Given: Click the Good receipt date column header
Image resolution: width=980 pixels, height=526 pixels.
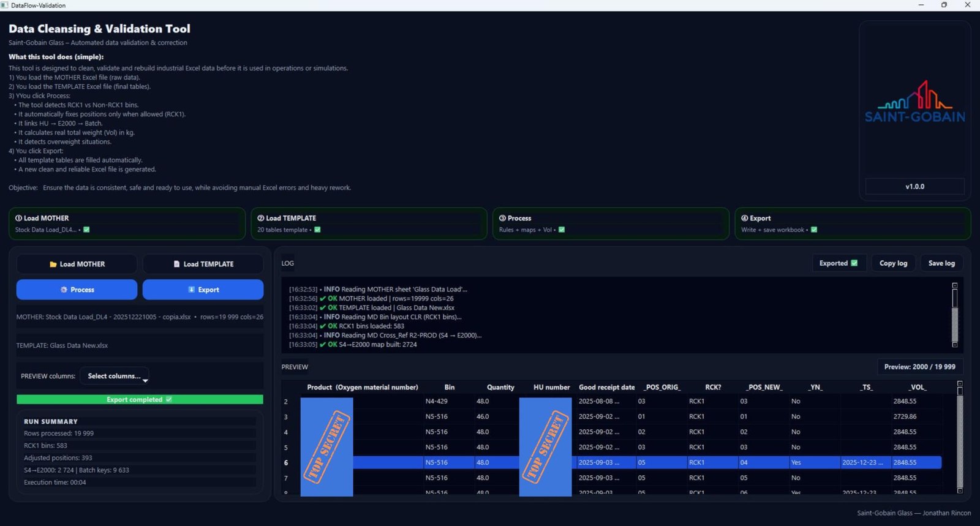Looking at the screenshot, I should coord(606,387).
